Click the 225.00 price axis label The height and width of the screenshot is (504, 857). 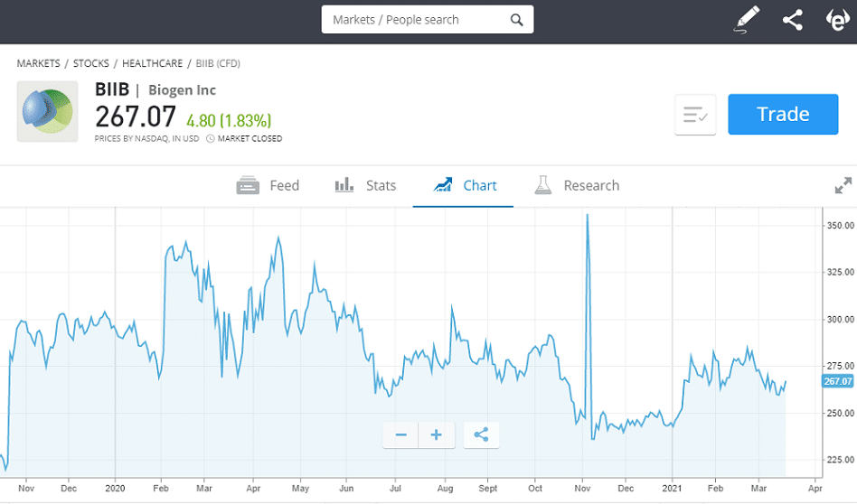pyautogui.click(x=841, y=460)
